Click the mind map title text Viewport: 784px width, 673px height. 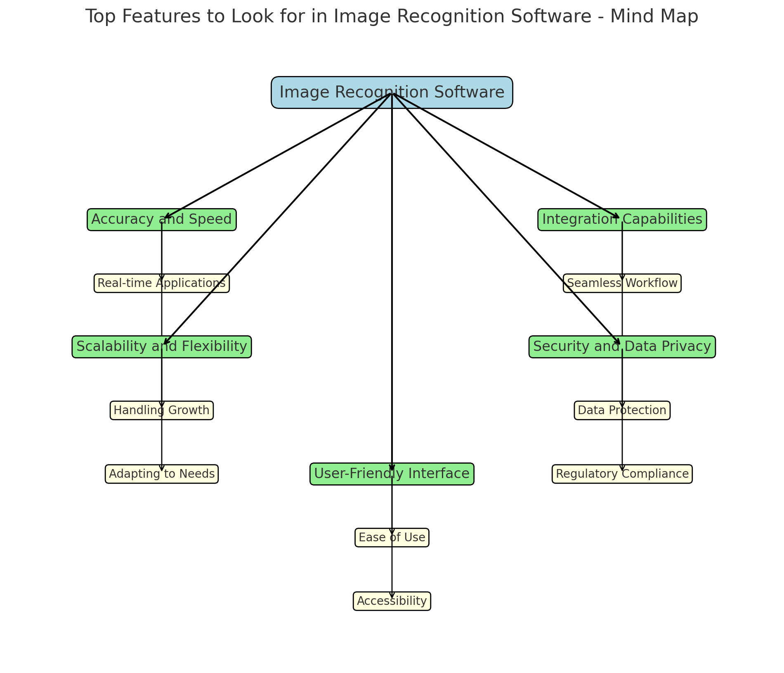[392, 17]
